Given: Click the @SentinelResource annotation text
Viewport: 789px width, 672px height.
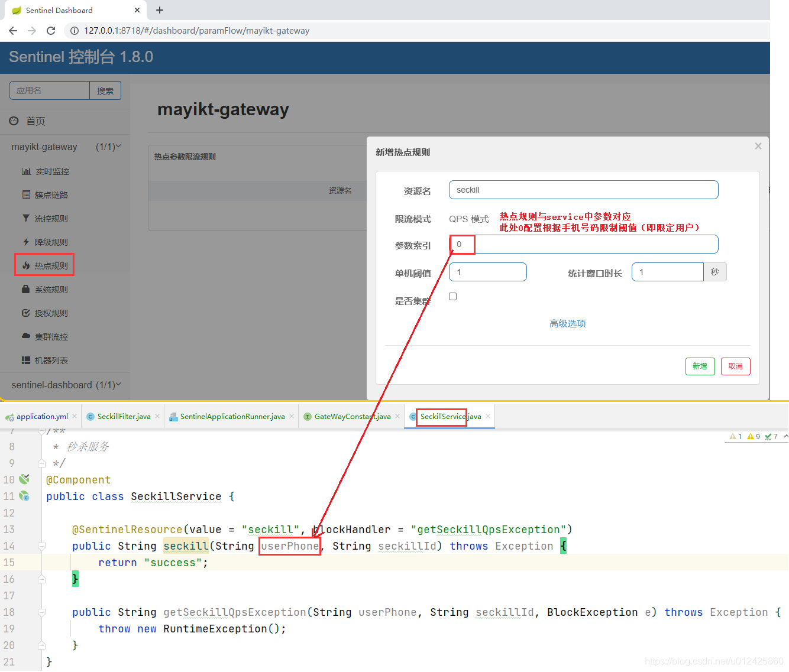Looking at the screenshot, I should pyautogui.click(x=127, y=530).
